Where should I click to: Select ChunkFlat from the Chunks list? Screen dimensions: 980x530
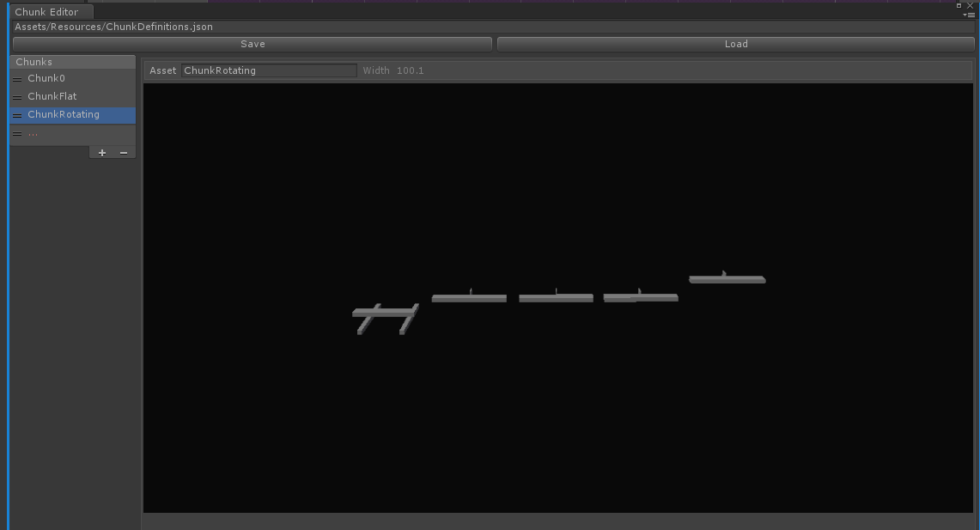pyautogui.click(x=52, y=96)
